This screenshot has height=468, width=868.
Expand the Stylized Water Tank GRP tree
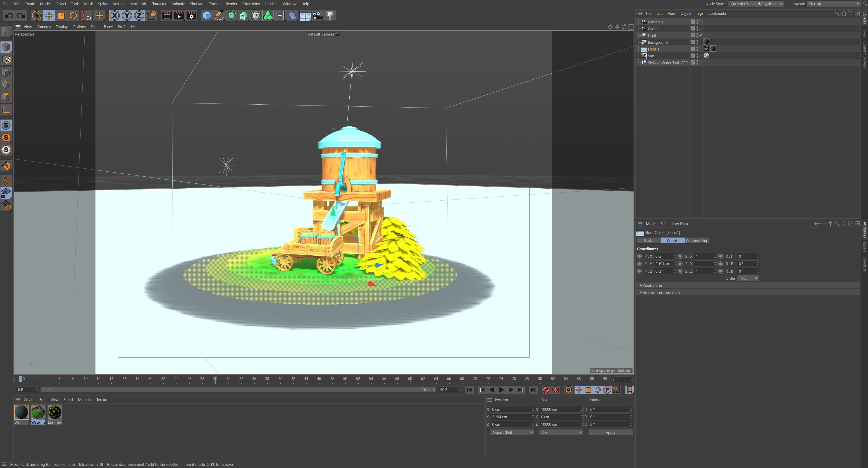click(639, 63)
